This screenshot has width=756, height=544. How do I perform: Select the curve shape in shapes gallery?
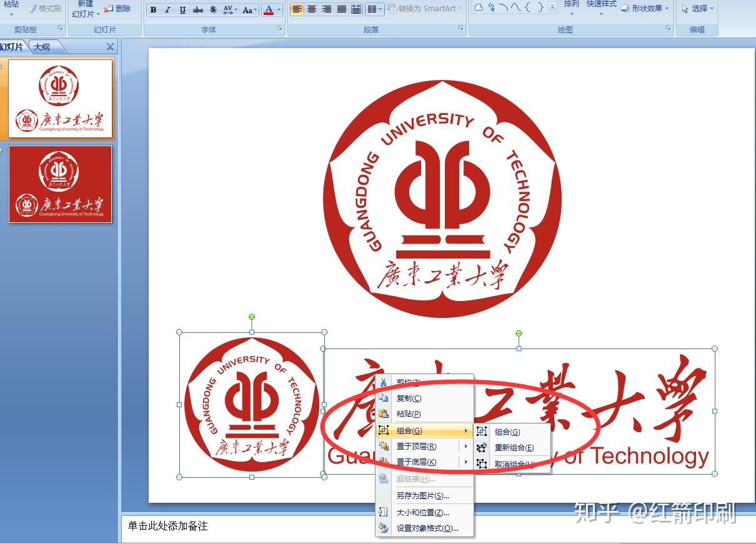coord(515,8)
